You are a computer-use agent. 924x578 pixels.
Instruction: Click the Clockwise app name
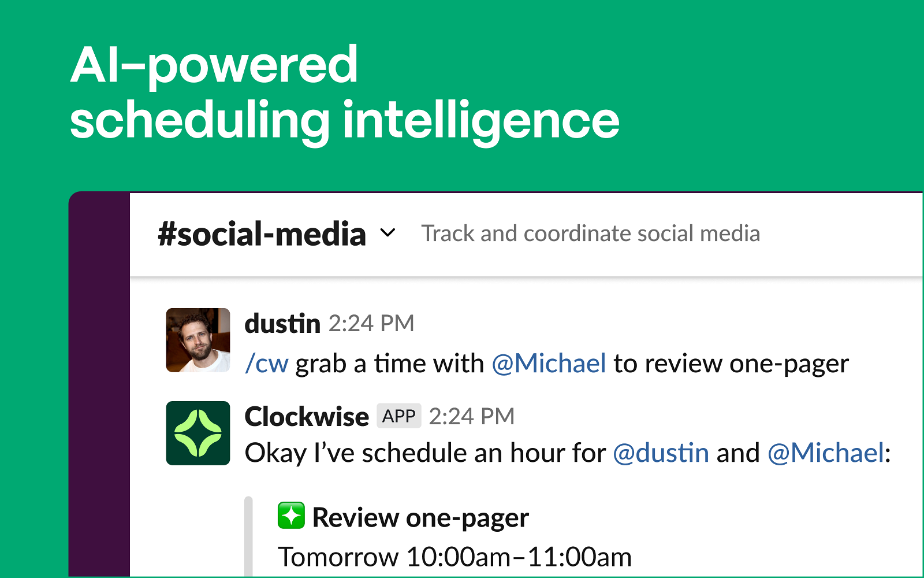pos(307,417)
